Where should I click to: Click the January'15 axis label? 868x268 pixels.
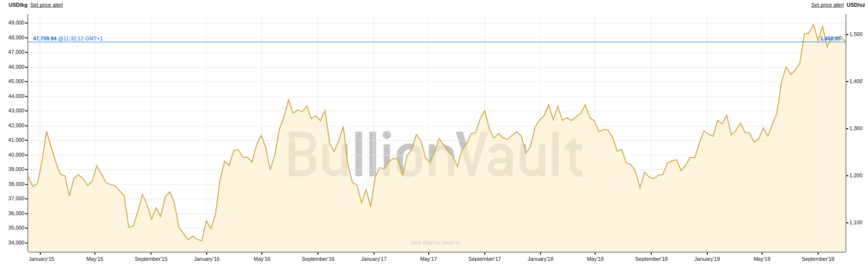[x=42, y=259]
